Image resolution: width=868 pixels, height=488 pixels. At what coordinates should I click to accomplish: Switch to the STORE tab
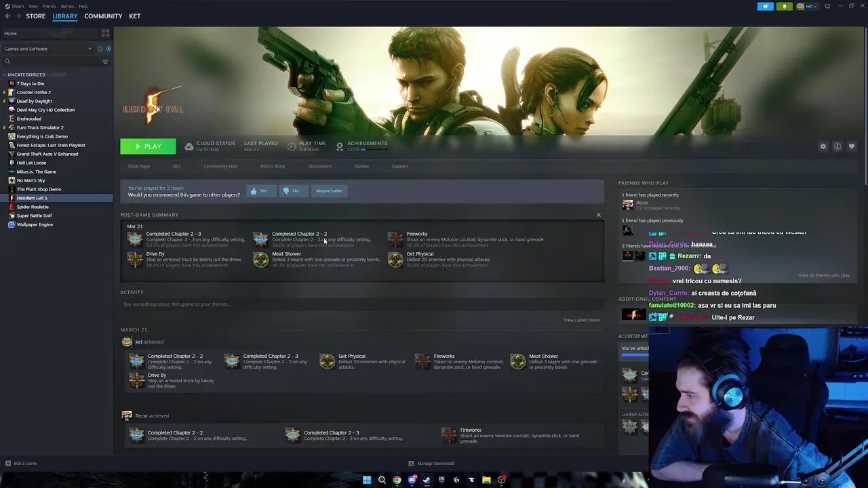pyautogui.click(x=35, y=16)
